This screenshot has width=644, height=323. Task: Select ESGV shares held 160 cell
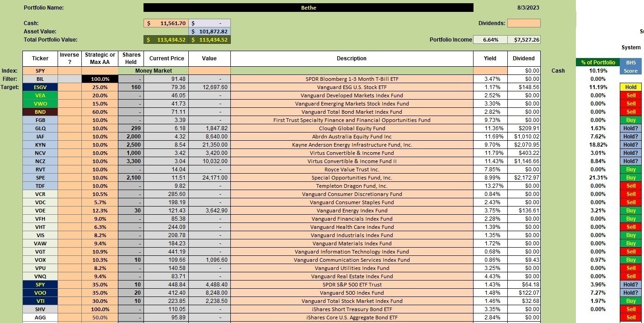[131, 87]
